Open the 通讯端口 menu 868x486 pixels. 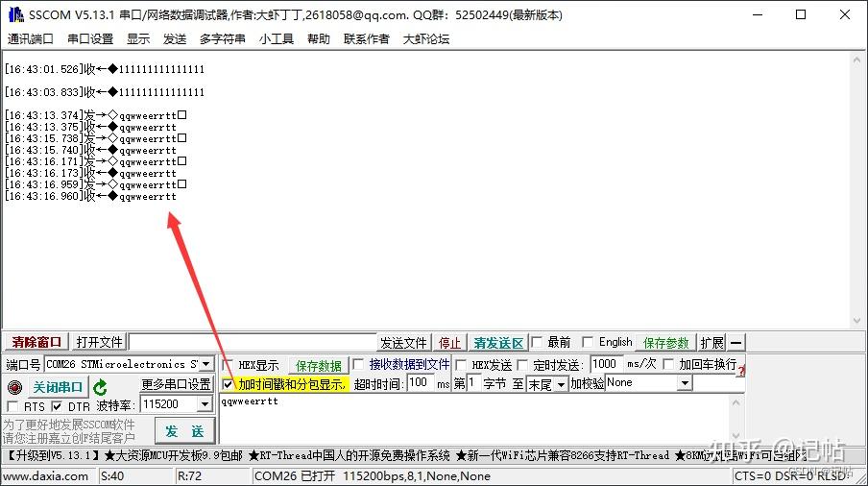click(31, 38)
